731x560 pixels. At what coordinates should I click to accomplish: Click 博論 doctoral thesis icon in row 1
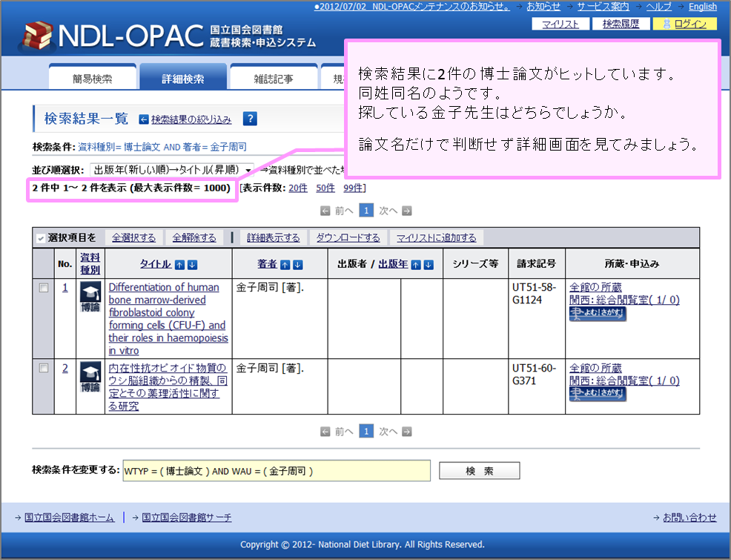click(x=90, y=297)
